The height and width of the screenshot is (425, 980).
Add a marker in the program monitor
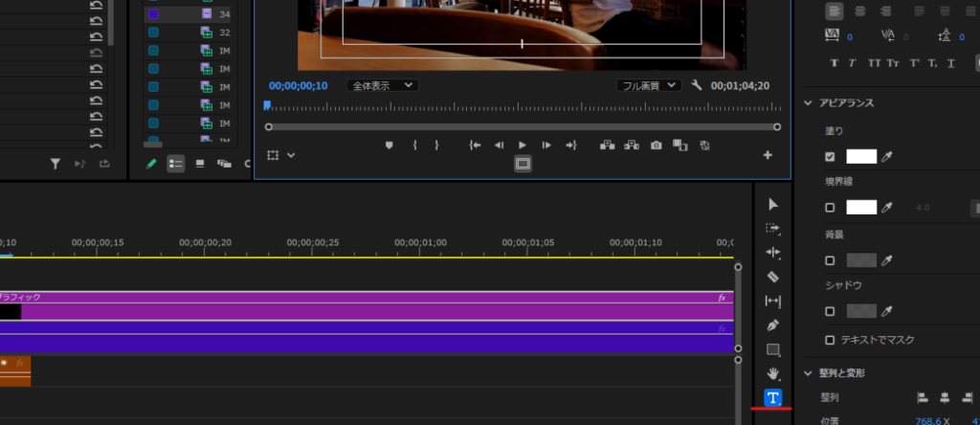pos(389,145)
